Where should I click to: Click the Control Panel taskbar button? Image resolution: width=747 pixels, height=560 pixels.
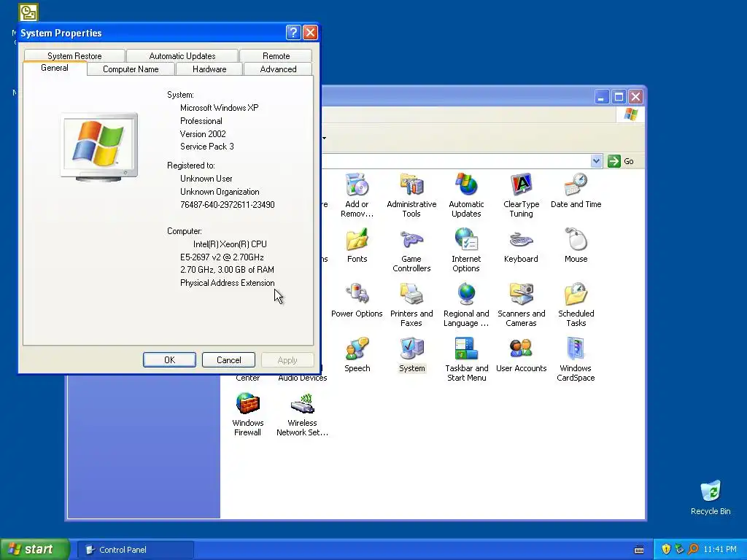click(x=136, y=550)
